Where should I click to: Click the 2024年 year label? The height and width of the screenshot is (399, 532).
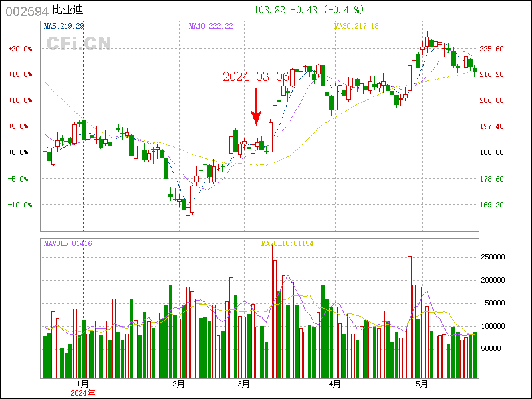click(x=83, y=393)
